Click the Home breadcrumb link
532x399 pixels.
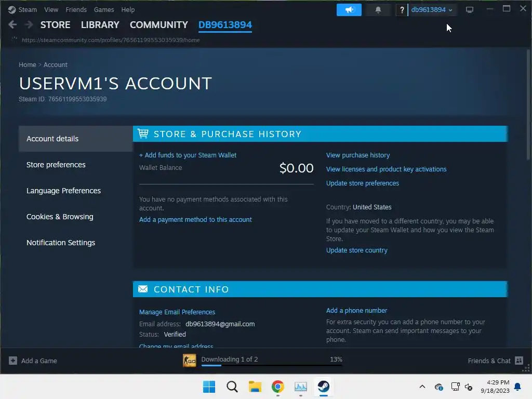[27, 65]
